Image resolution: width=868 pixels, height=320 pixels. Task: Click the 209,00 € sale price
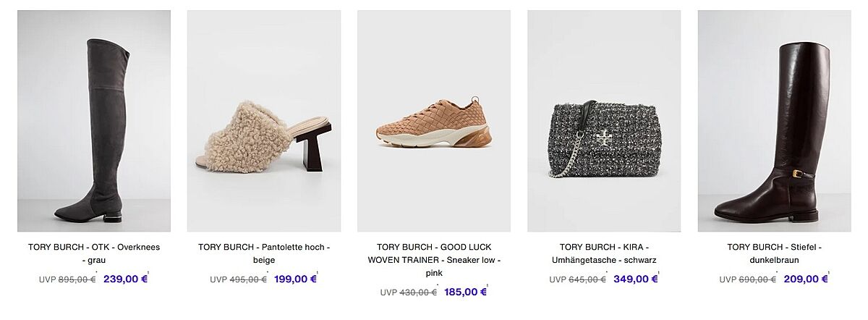tap(805, 279)
